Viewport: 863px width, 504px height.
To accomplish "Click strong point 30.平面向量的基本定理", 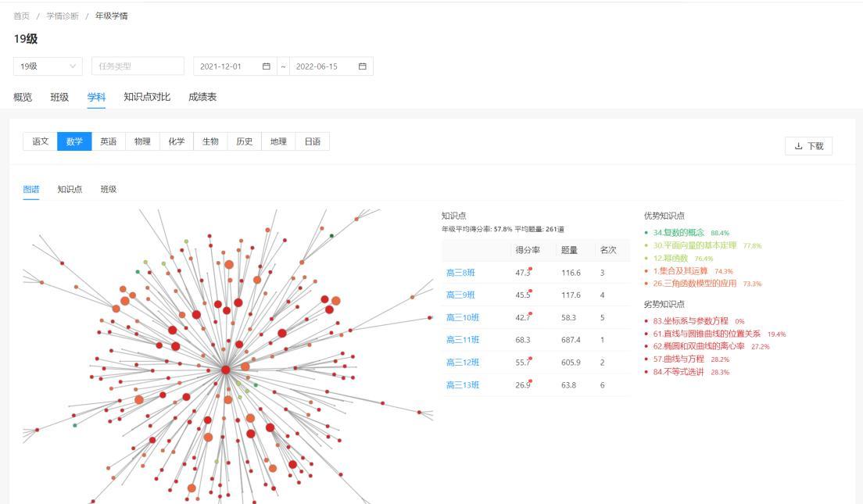I will pyautogui.click(x=695, y=245).
